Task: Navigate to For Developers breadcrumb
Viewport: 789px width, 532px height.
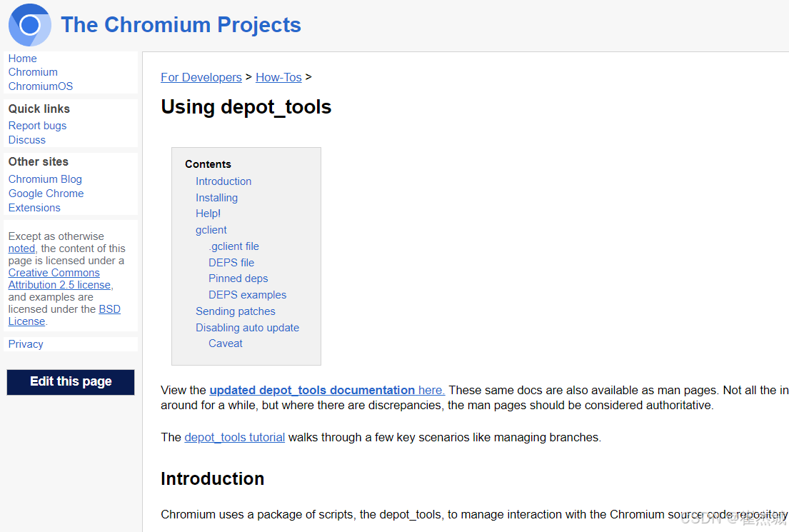Action: coord(201,77)
